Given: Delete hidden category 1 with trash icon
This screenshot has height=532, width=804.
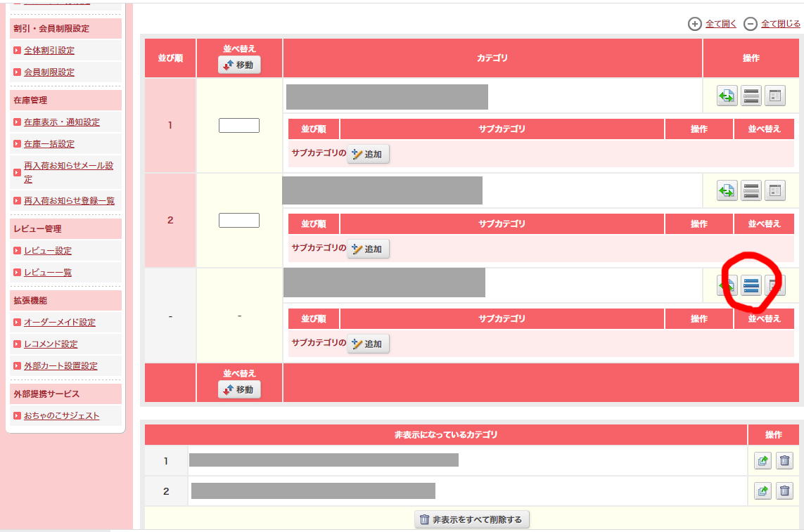Looking at the screenshot, I should [784, 461].
